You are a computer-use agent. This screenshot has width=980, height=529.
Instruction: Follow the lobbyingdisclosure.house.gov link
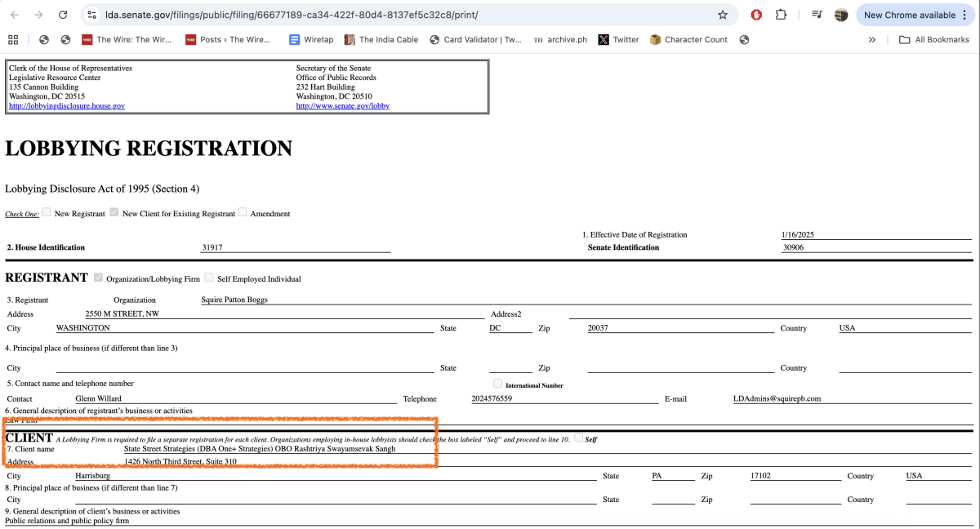click(67, 106)
